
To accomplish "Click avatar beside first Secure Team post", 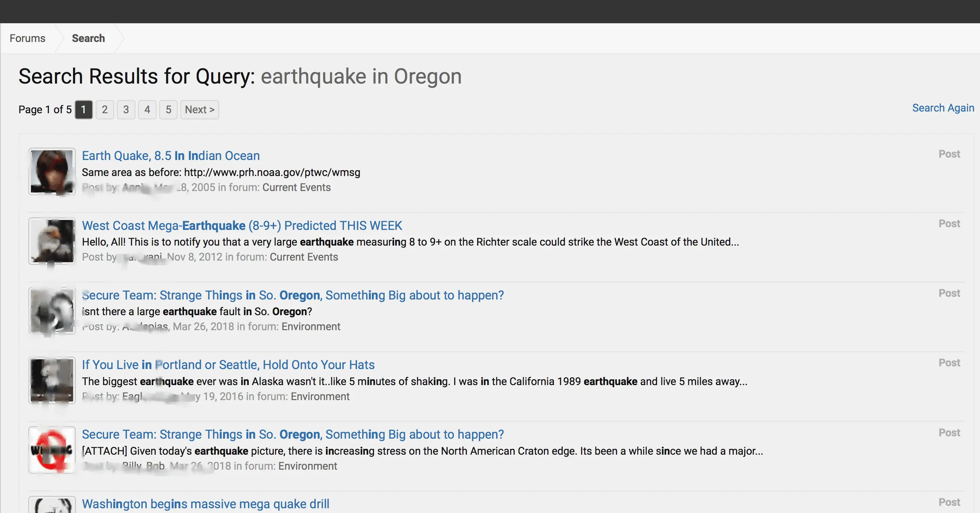I will pyautogui.click(x=52, y=311).
